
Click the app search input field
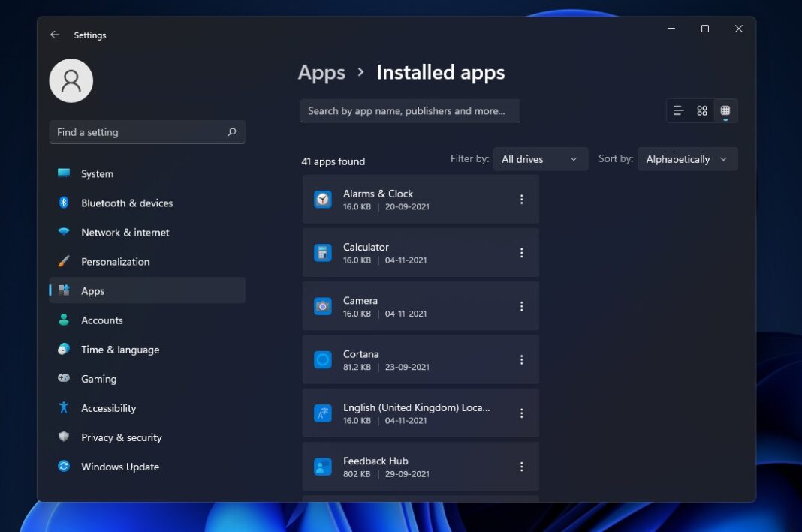(409, 110)
